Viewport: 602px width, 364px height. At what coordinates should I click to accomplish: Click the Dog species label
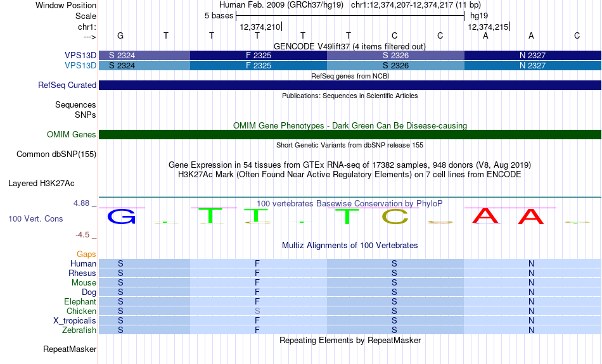89,292
